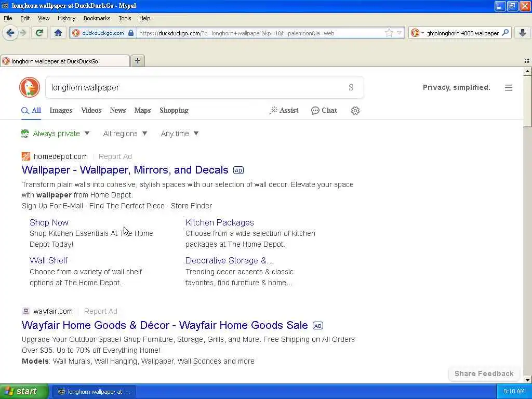
Task: Open the Tools menu
Action: tap(125, 18)
